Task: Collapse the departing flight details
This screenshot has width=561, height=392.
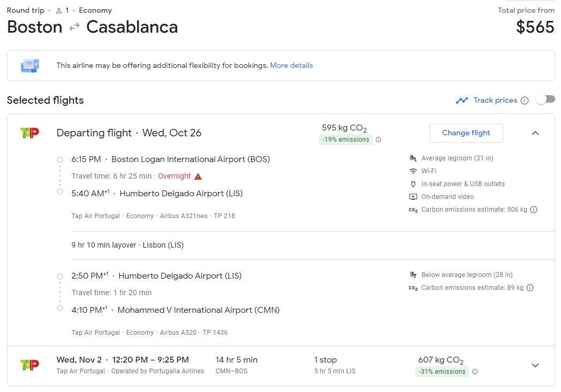Action: [x=535, y=133]
